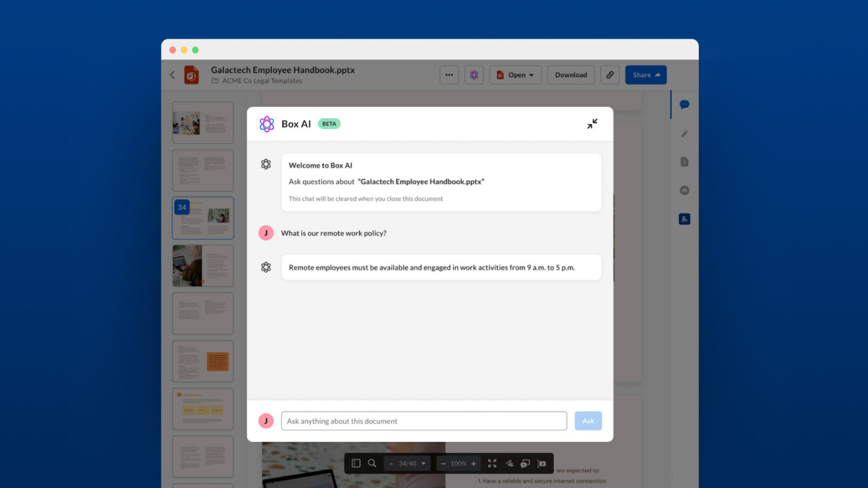The width and height of the screenshot is (868, 488).
Task: Expand the Open dropdown button
Action: (516, 75)
